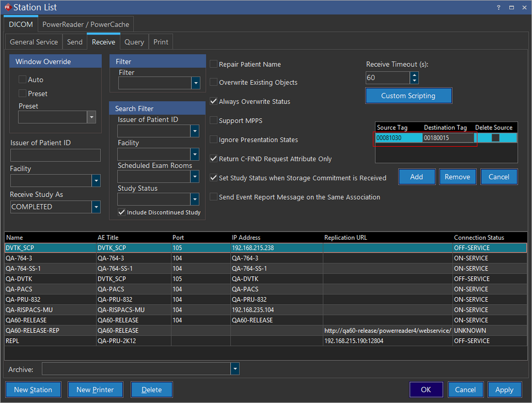Screen dimensions: 532x403
Task: Enable the Repair Patient Name checkbox
Action: coord(214,64)
